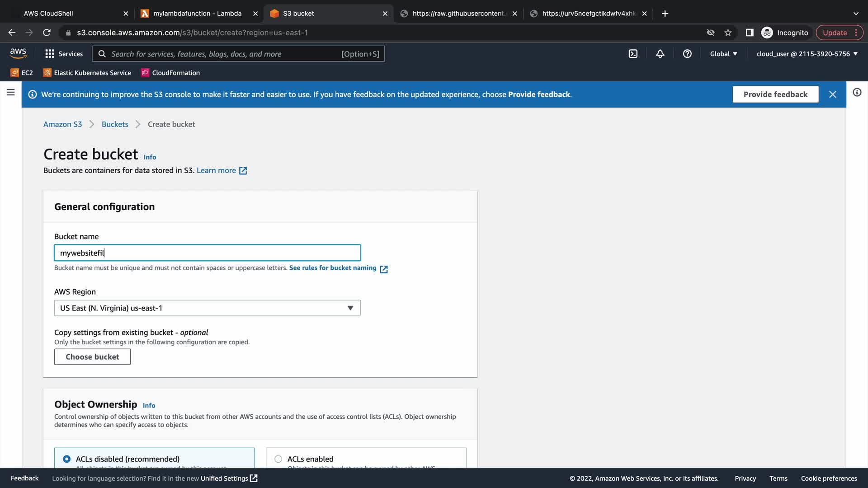Screen dimensions: 868x488
Task: Open the notifications bell icon
Action: click(660, 54)
